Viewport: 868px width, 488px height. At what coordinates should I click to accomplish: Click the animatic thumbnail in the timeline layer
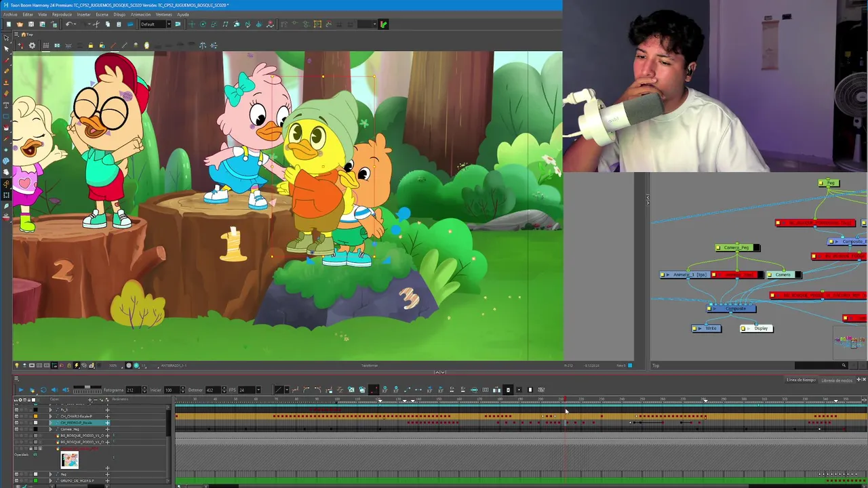69,460
